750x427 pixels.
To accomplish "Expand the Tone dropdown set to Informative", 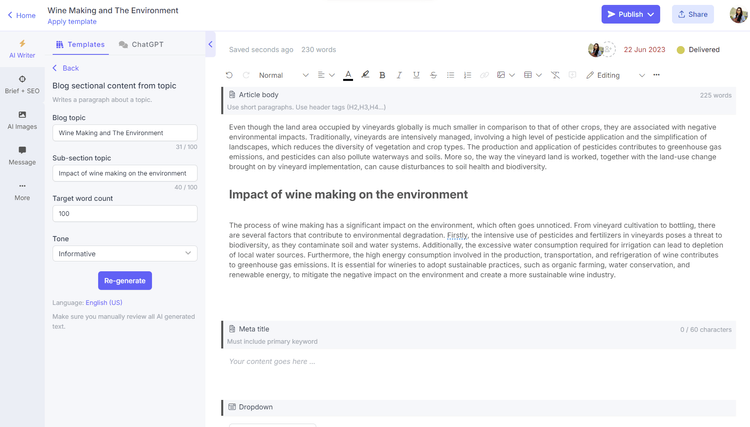I will pyautogui.click(x=125, y=253).
